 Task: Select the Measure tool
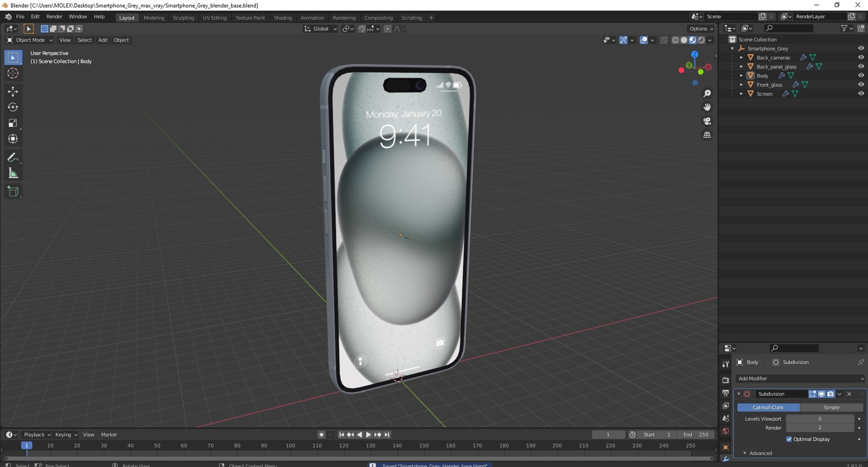tap(13, 173)
